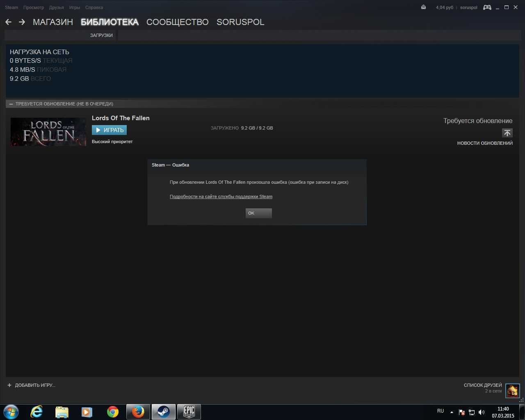Switch the RU input language indicator
This screenshot has width=525, height=420.
point(441,411)
